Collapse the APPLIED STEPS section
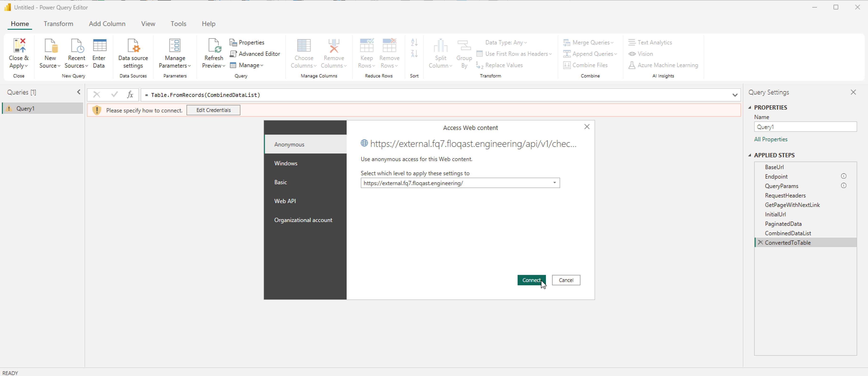The height and width of the screenshot is (376, 868). click(x=750, y=155)
